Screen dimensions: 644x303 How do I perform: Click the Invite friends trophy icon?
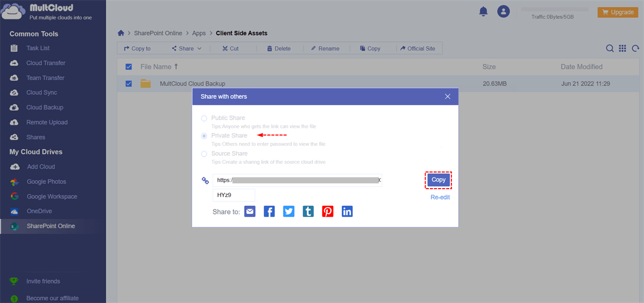pyautogui.click(x=14, y=281)
